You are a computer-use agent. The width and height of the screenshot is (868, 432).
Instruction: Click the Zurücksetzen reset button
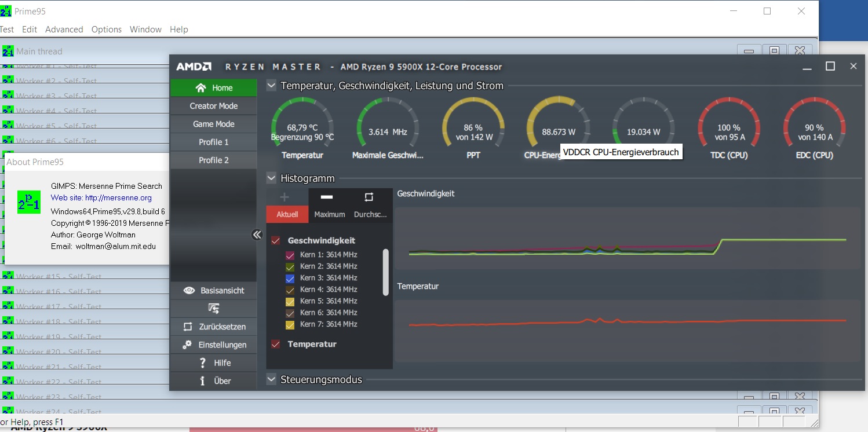[213, 327]
